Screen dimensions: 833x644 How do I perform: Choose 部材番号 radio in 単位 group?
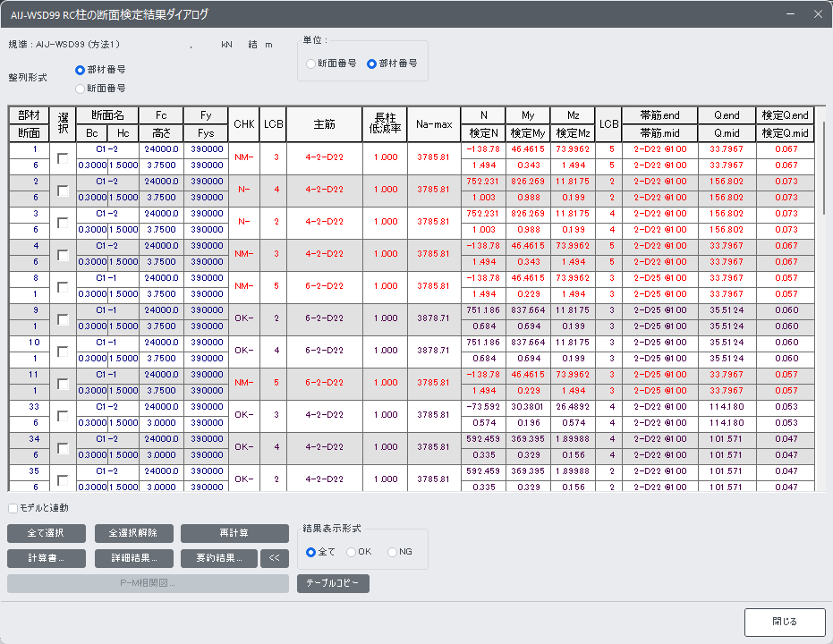[x=372, y=64]
